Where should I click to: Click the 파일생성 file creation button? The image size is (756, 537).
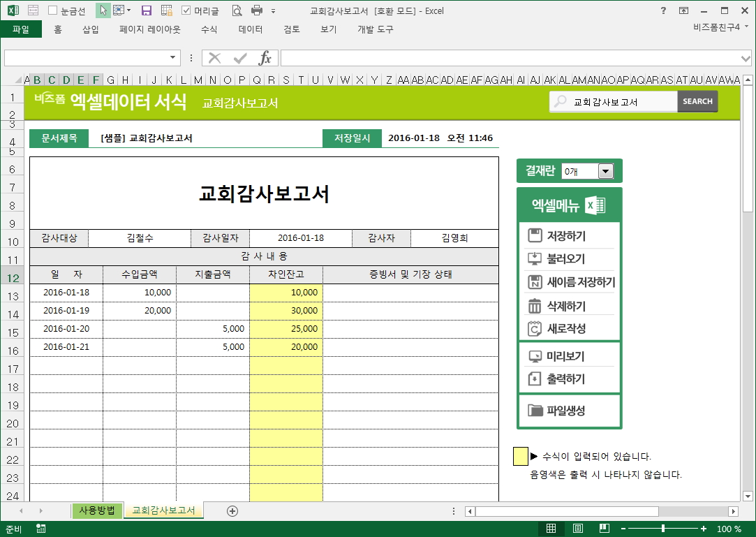(x=565, y=411)
